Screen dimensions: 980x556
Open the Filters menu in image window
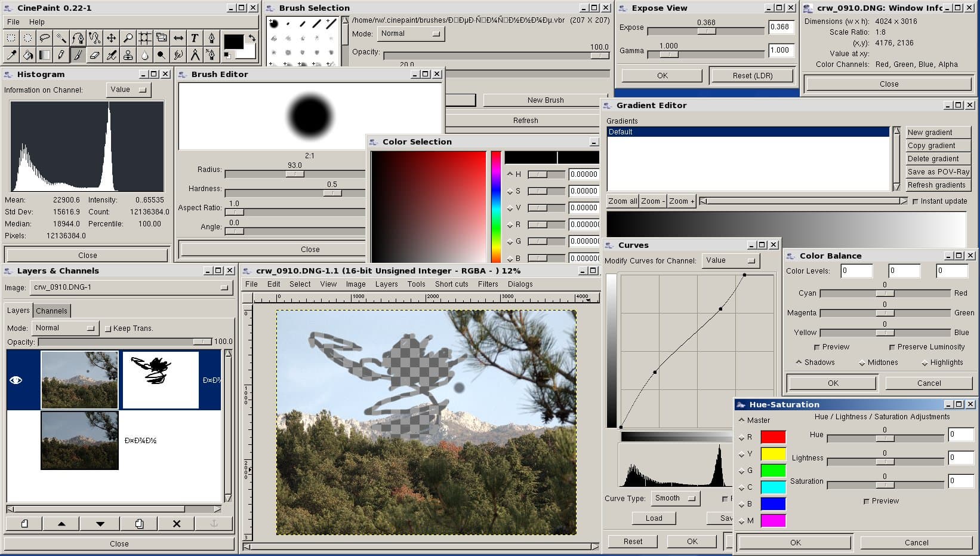click(488, 284)
